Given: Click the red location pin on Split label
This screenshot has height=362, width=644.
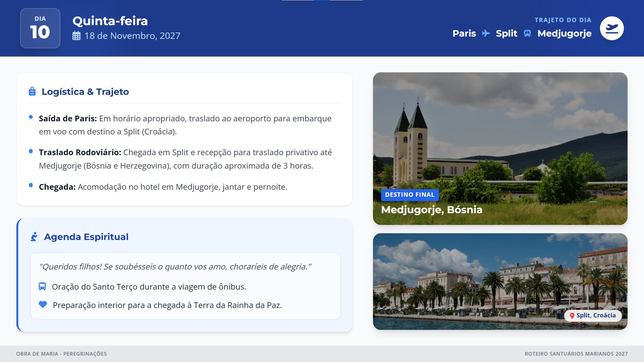Looking at the screenshot, I should click(x=572, y=316).
